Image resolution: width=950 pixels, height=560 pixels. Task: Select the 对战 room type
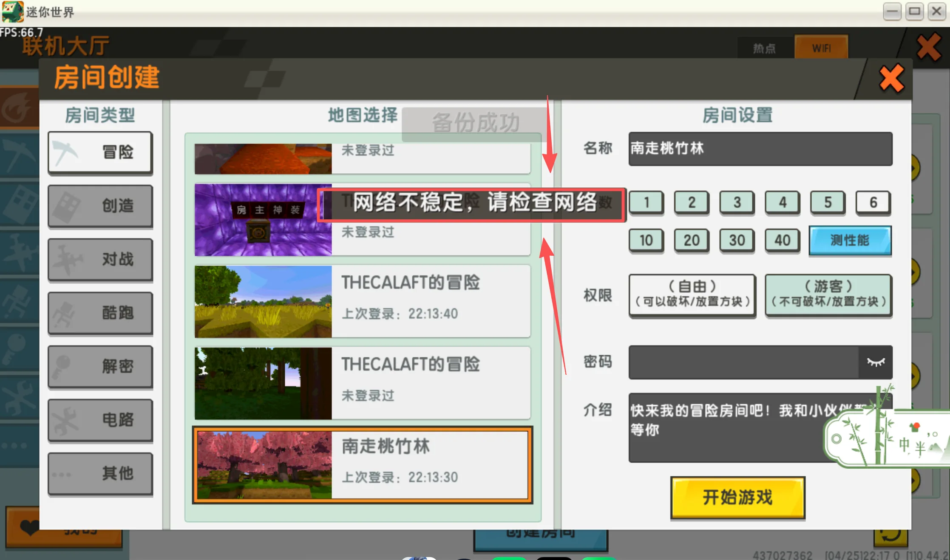pos(100,259)
